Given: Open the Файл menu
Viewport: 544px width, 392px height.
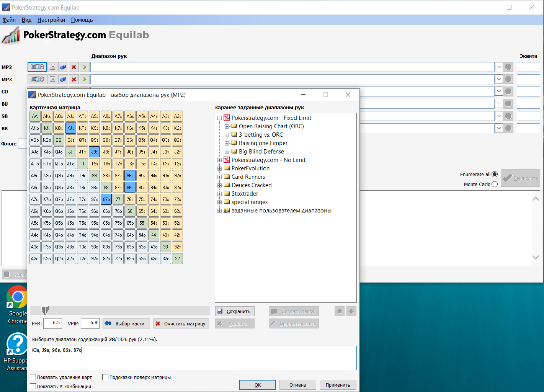Looking at the screenshot, I should tap(9, 20).
